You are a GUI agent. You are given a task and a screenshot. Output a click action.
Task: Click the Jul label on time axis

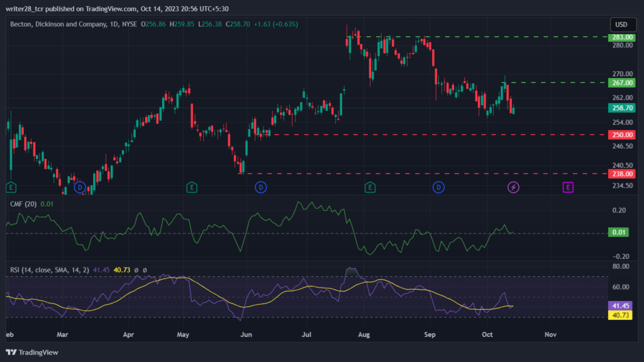click(x=306, y=334)
